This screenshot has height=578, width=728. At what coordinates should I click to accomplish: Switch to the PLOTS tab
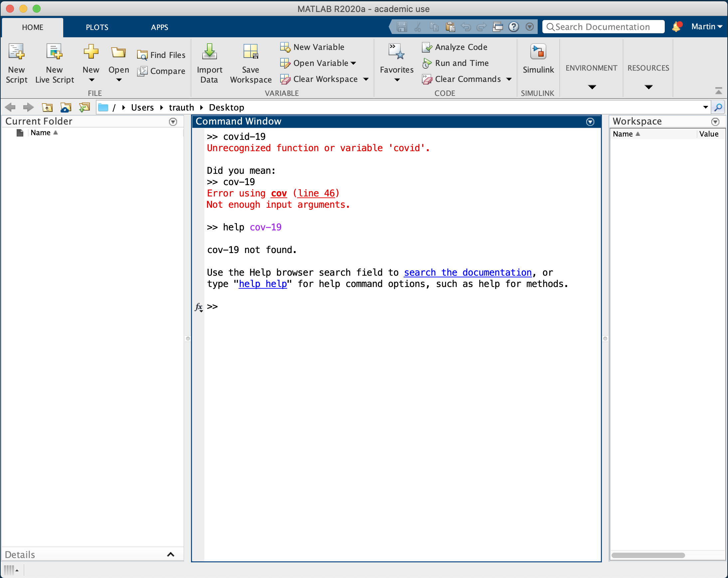(x=97, y=27)
